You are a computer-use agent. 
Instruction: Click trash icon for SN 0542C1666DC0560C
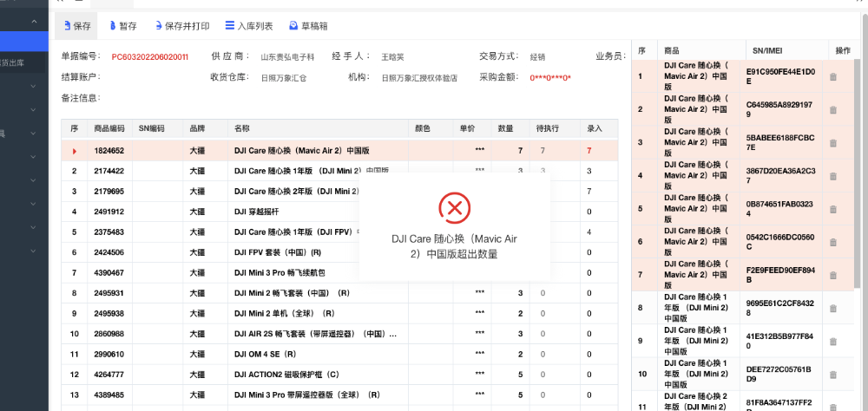(x=833, y=242)
